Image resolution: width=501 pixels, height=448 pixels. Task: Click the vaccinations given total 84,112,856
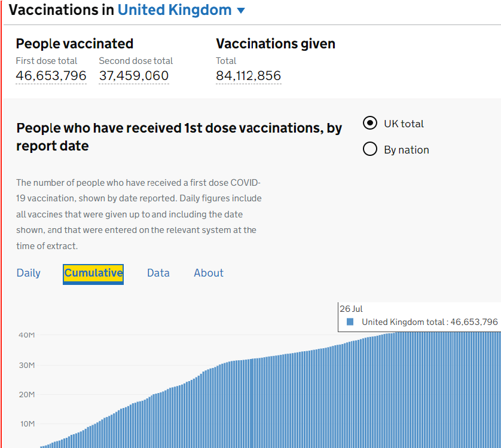(x=249, y=76)
